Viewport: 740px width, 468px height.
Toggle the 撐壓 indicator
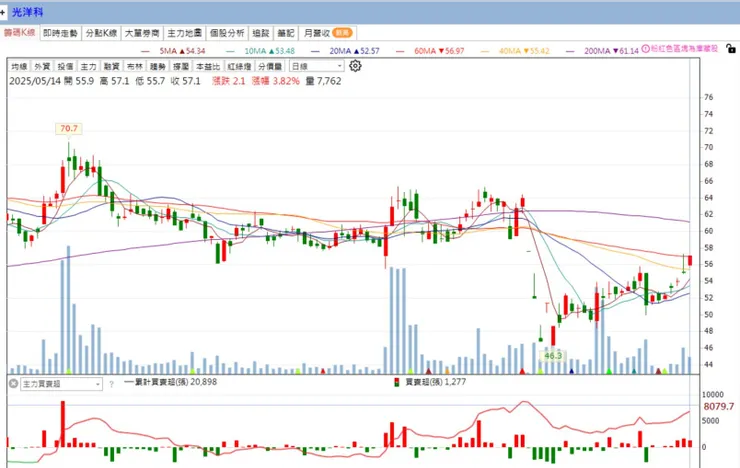(x=181, y=67)
